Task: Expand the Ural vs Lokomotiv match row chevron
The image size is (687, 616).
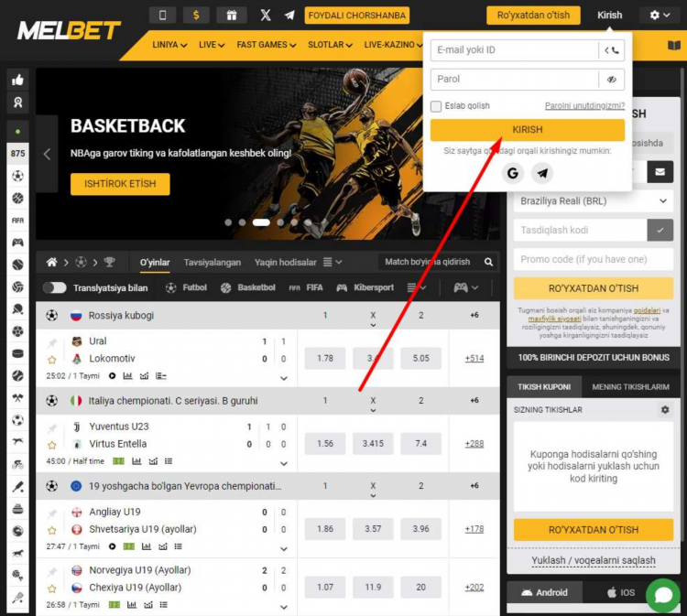Action: (284, 378)
